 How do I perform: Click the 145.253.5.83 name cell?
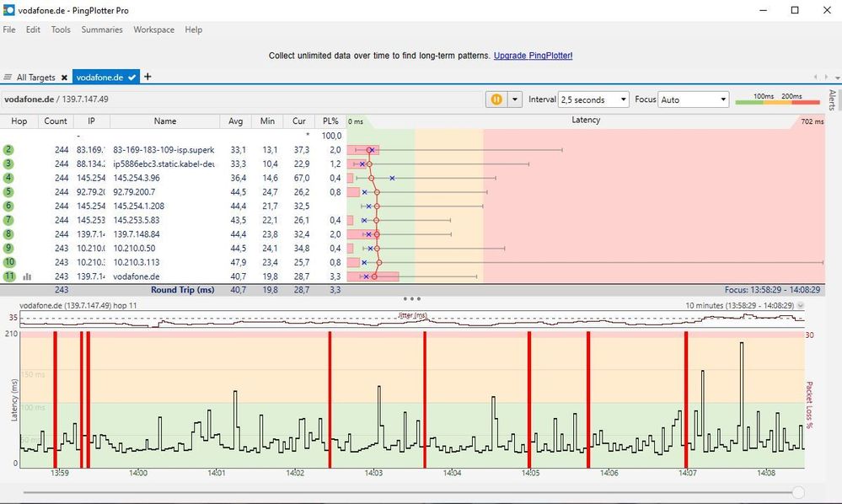[137, 220]
